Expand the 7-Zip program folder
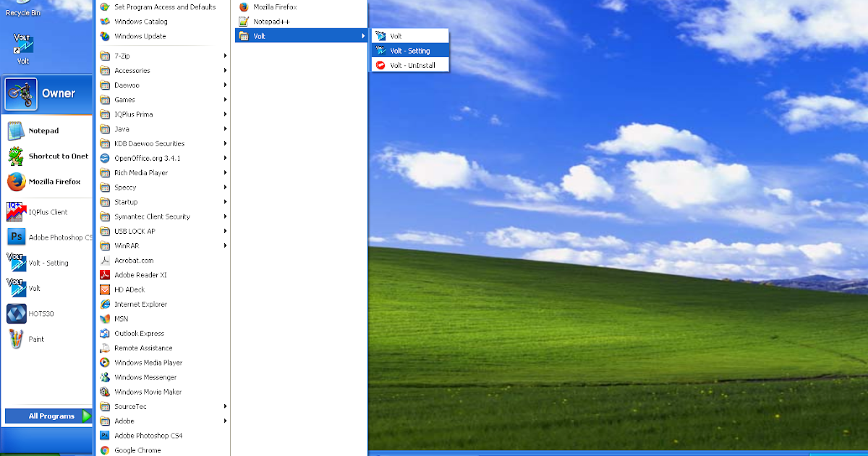The height and width of the screenshot is (456, 868). 163,56
